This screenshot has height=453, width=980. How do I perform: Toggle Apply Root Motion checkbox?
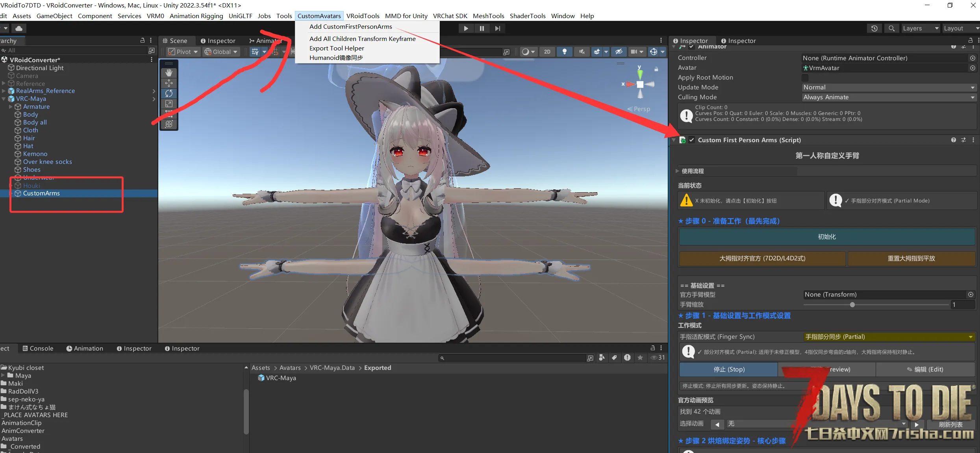(805, 78)
